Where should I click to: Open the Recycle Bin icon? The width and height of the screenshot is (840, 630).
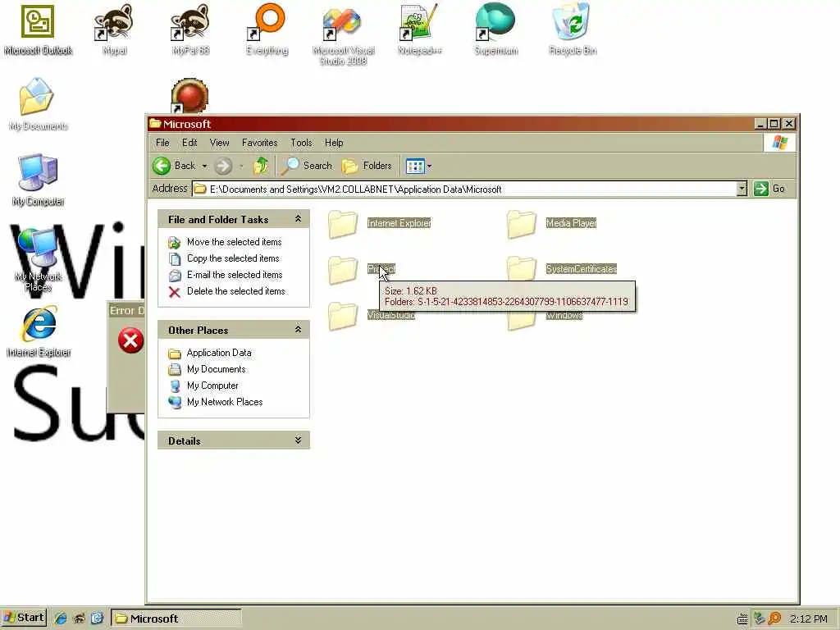pos(572,30)
